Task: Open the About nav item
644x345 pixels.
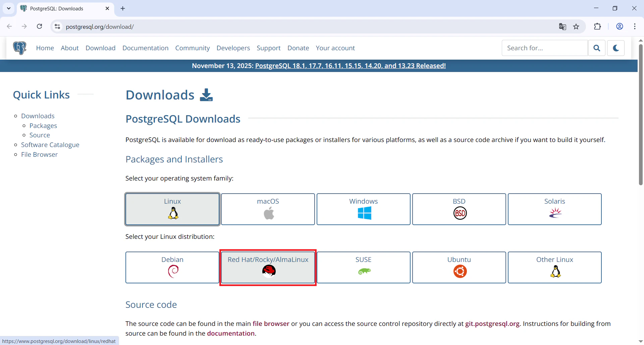Action: coord(70,48)
